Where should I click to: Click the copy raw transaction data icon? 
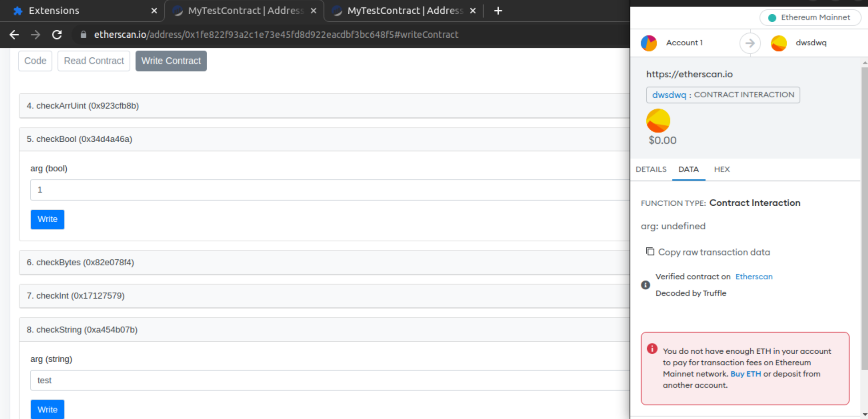pyautogui.click(x=650, y=251)
